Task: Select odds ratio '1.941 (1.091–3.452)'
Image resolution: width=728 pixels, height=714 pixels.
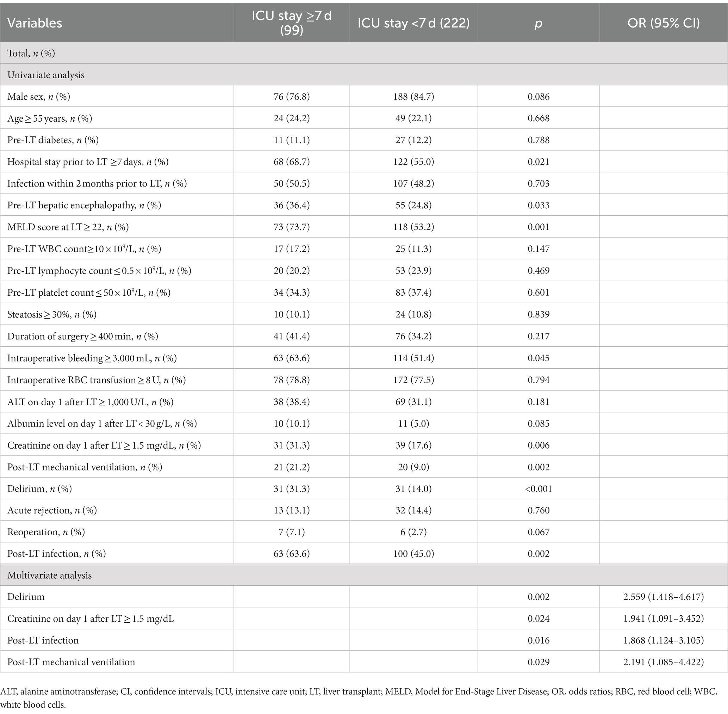Action: coord(664,619)
